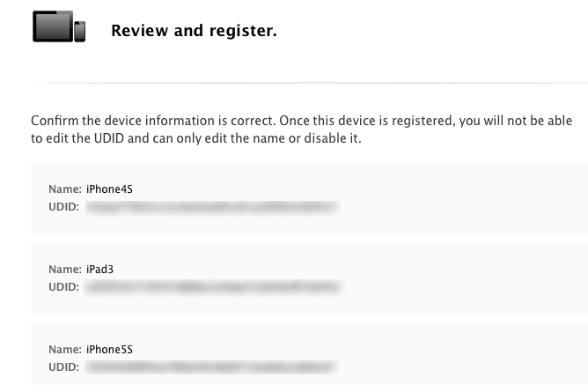Click the blurred UDID value for iPhone5S
The width and height of the screenshot is (588, 385).
pos(211,367)
